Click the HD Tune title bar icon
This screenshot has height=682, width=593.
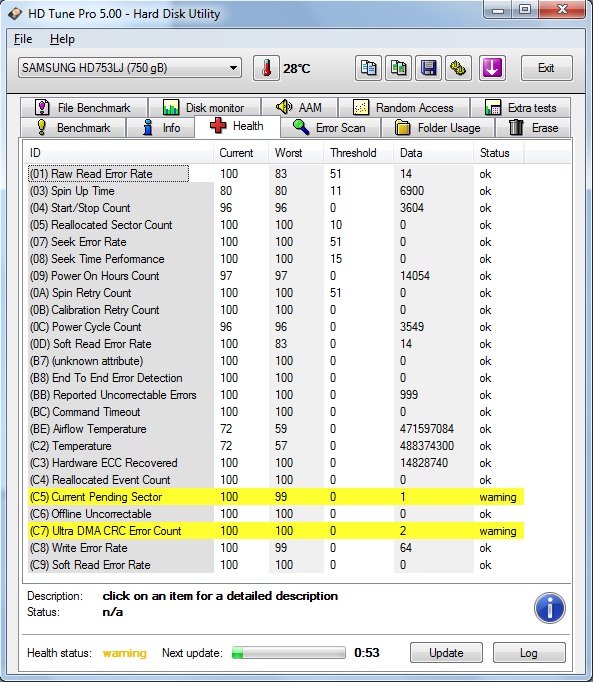(x=15, y=14)
